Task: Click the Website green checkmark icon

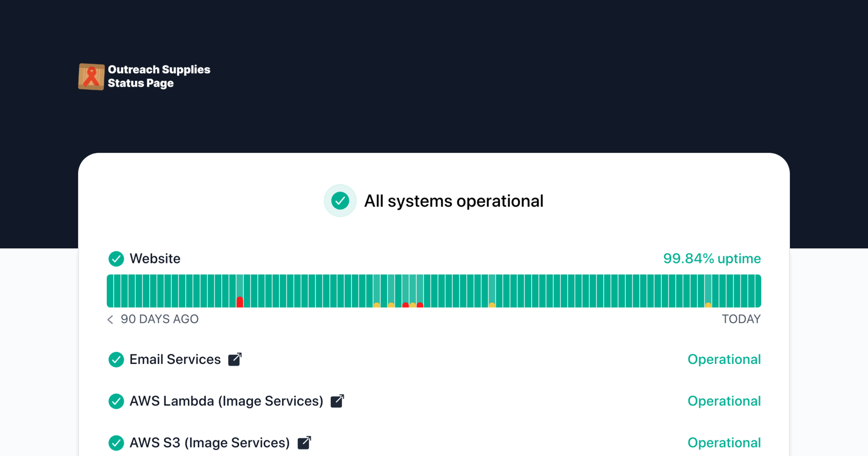Action: coord(116,259)
